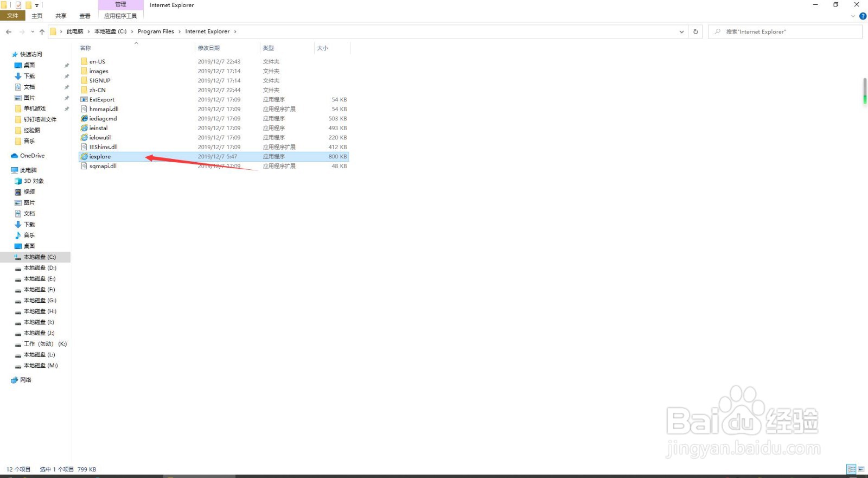The height and width of the screenshot is (478, 868).
Task: Switch to large icons view in status bar
Action: click(x=861, y=469)
